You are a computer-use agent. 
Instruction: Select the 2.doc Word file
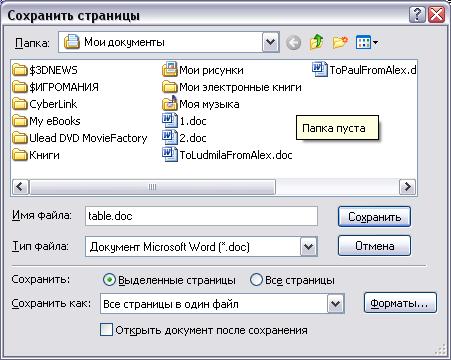coord(184,137)
